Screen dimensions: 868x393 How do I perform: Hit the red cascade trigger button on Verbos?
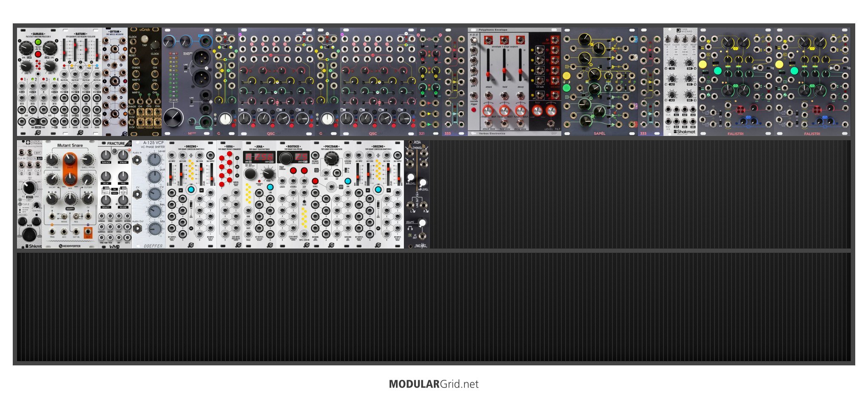point(474,110)
